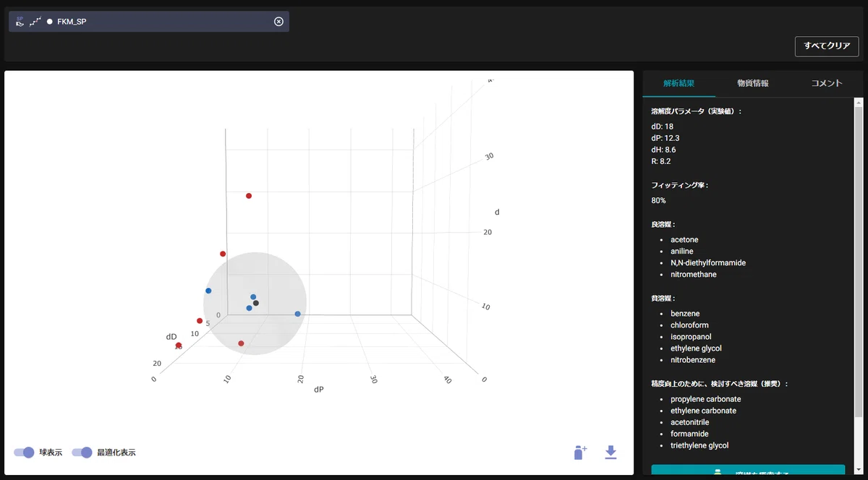Select the black center point of the sphere
Viewport: 868px width, 480px height.
click(256, 303)
